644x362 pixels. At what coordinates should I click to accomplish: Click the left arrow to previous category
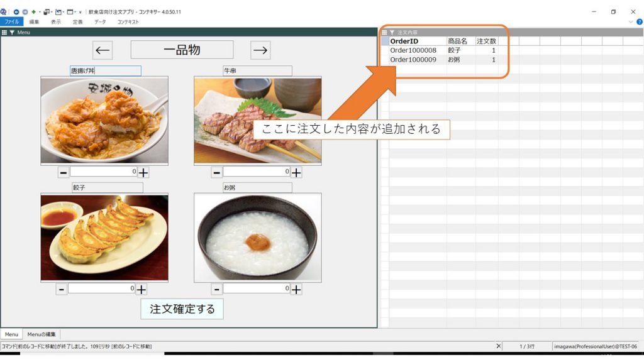click(x=103, y=50)
